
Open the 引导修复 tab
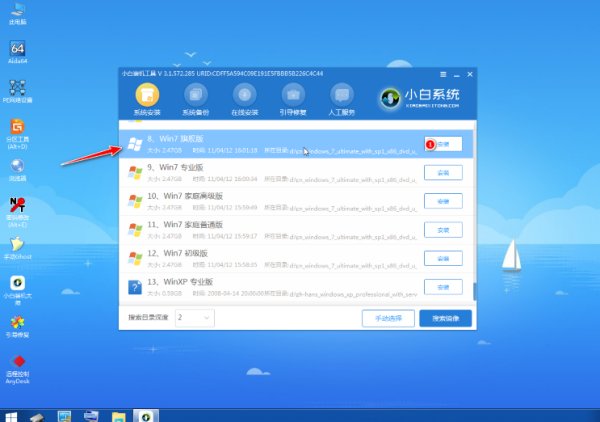tap(293, 100)
